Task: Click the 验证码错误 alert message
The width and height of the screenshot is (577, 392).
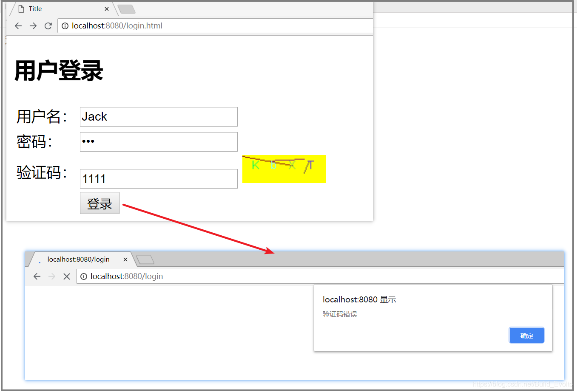Action: tap(340, 314)
